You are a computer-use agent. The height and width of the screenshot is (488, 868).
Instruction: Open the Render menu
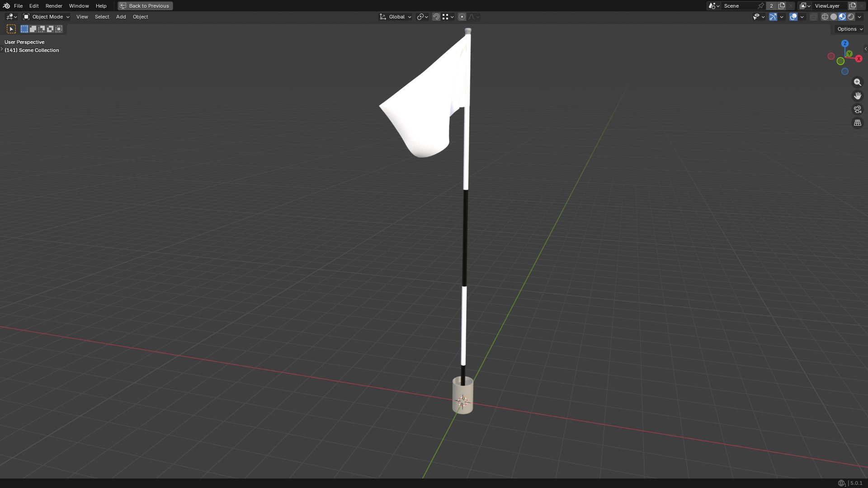click(54, 6)
